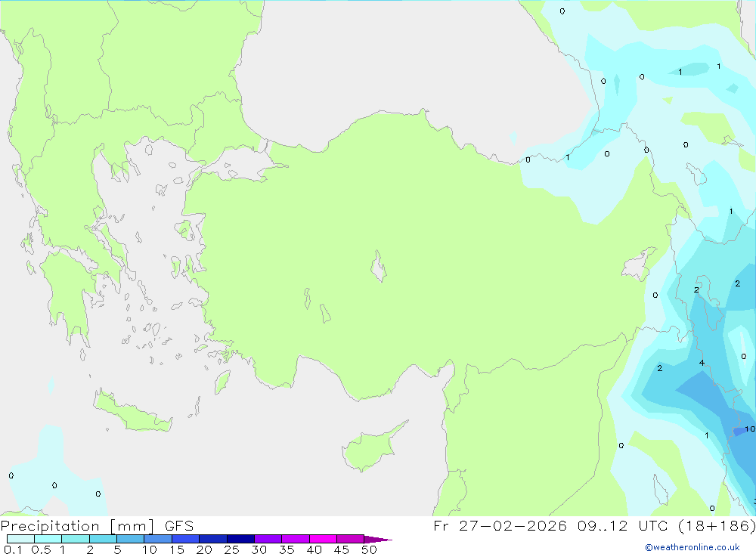
Task: Click the island of Crete on map
Action: [x=132, y=411]
